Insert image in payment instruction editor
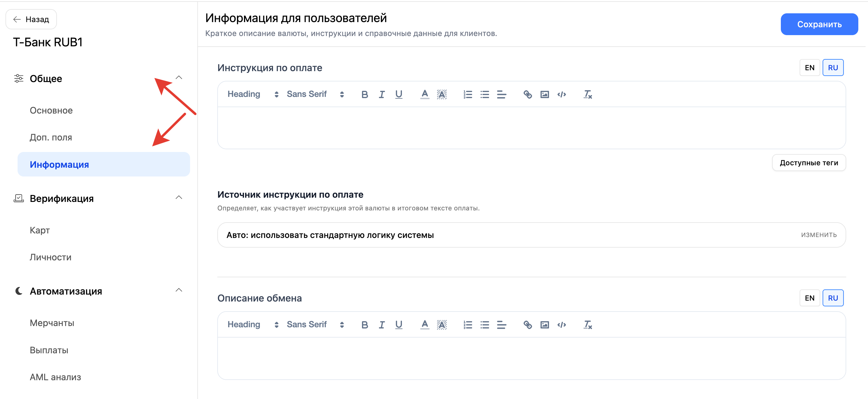Image resolution: width=868 pixels, height=399 pixels. click(544, 94)
